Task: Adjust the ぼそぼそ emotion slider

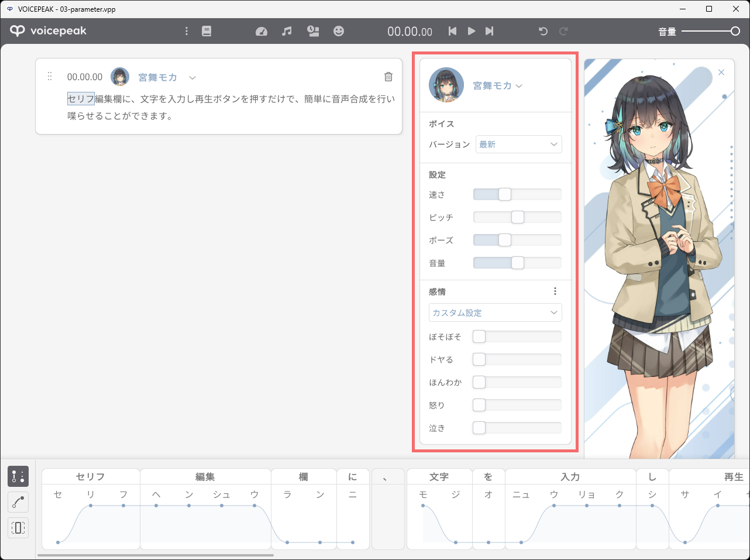Action: coord(517,336)
